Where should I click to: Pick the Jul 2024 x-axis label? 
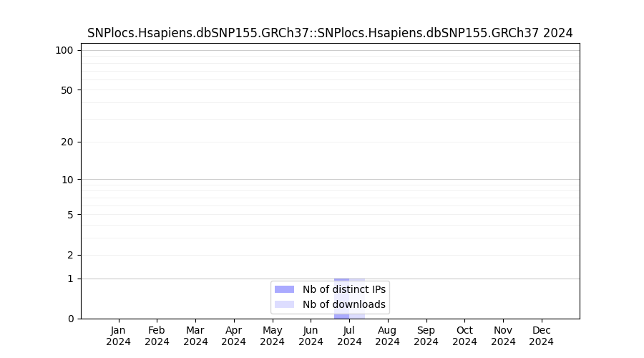pos(349,336)
